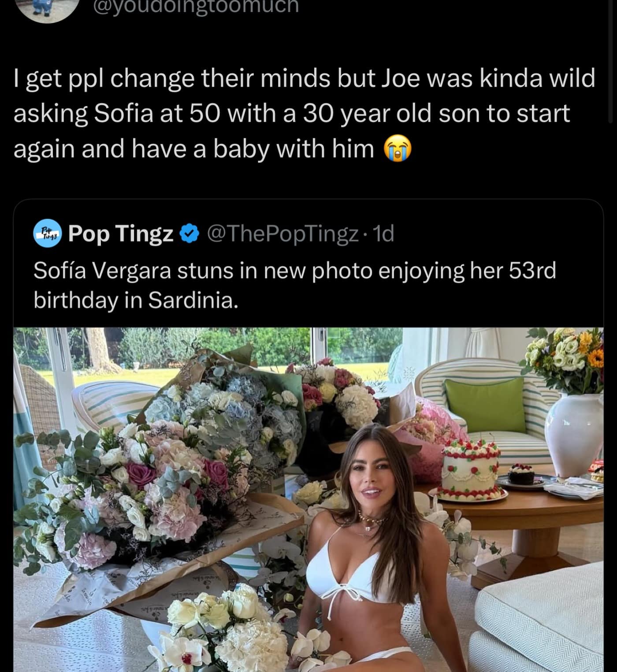Screen dimensions: 617x672
Task: Click the Pop Tingz display name
Action: click(x=121, y=233)
